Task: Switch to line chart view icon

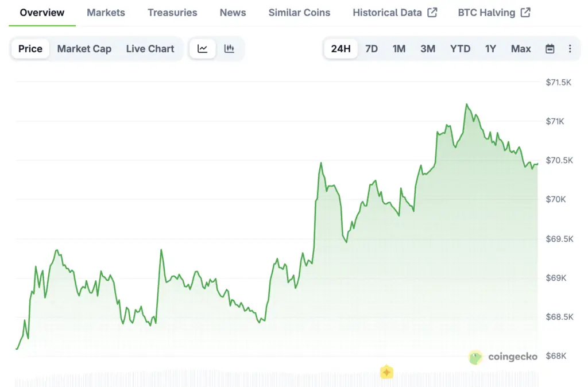Action: 203,49
